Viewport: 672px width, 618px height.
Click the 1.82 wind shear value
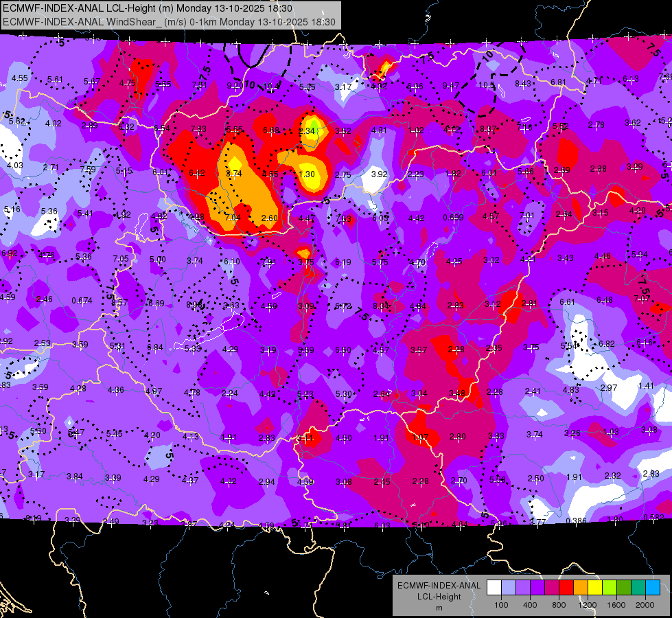pyautogui.click(x=453, y=174)
